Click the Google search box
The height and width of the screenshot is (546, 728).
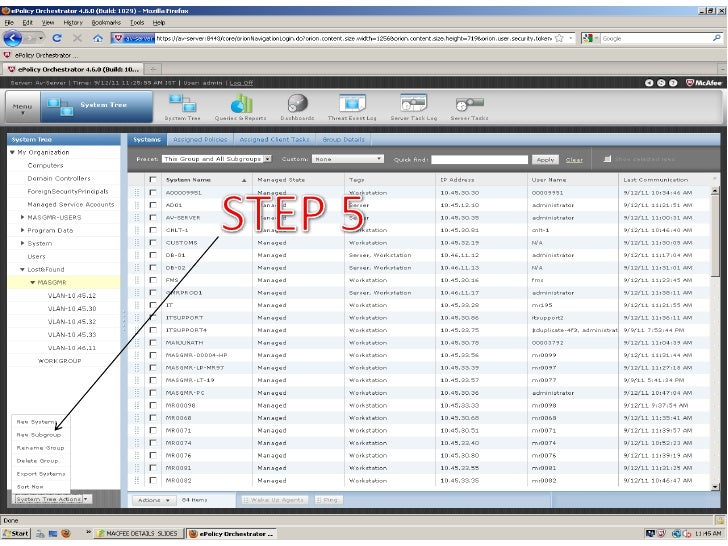656,39
